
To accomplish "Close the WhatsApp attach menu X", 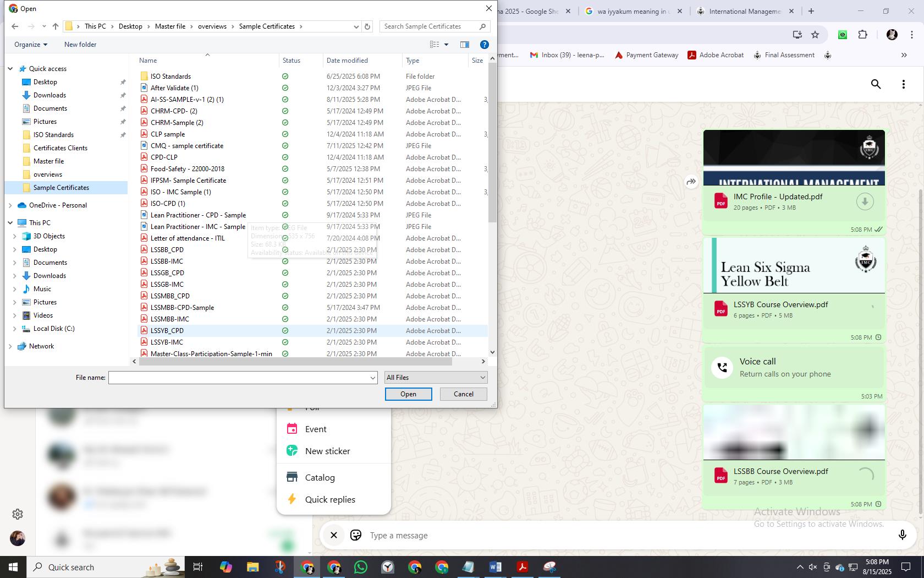I will (333, 535).
